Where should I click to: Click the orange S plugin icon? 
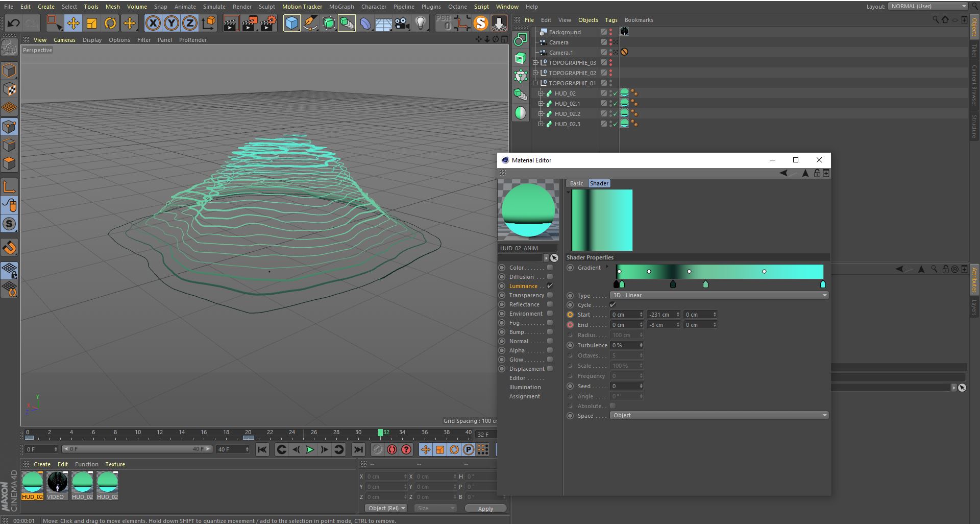pos(480,23)
